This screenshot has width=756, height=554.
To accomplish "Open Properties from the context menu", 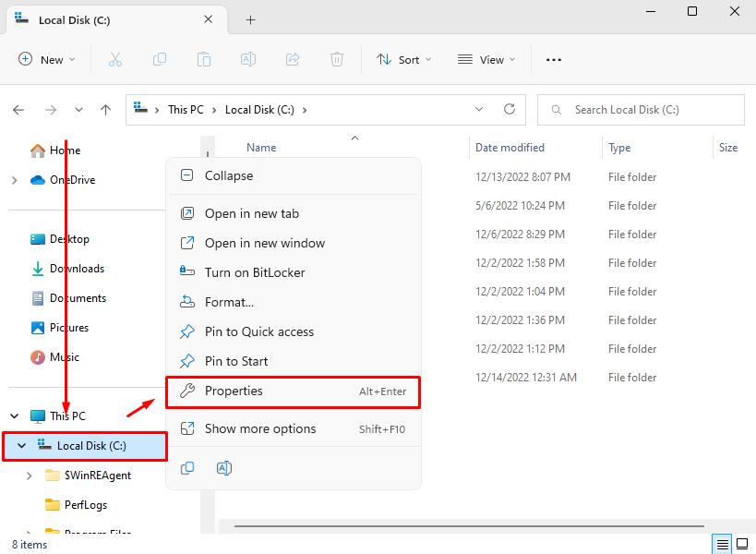I will click(x=294, y=391).
